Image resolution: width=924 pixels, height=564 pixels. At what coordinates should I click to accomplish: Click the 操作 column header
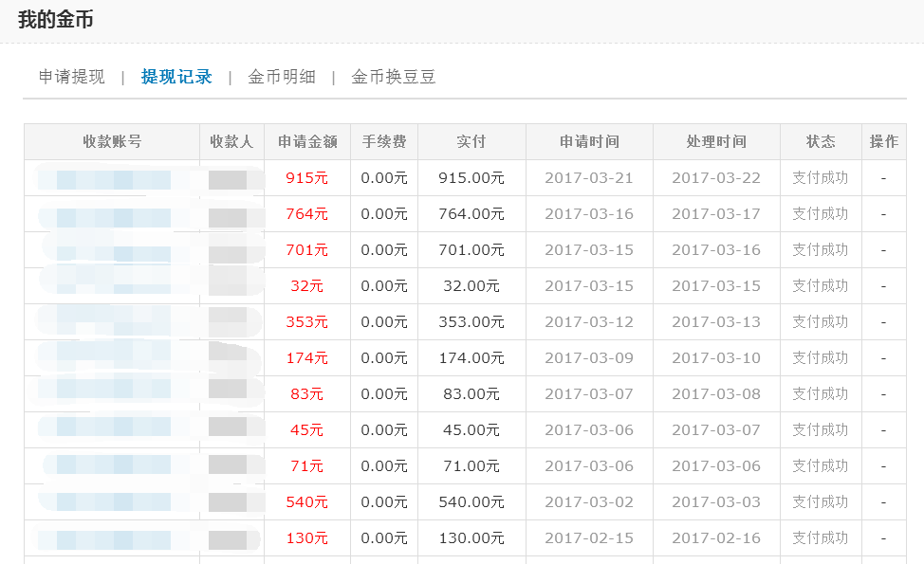point(884,142)
